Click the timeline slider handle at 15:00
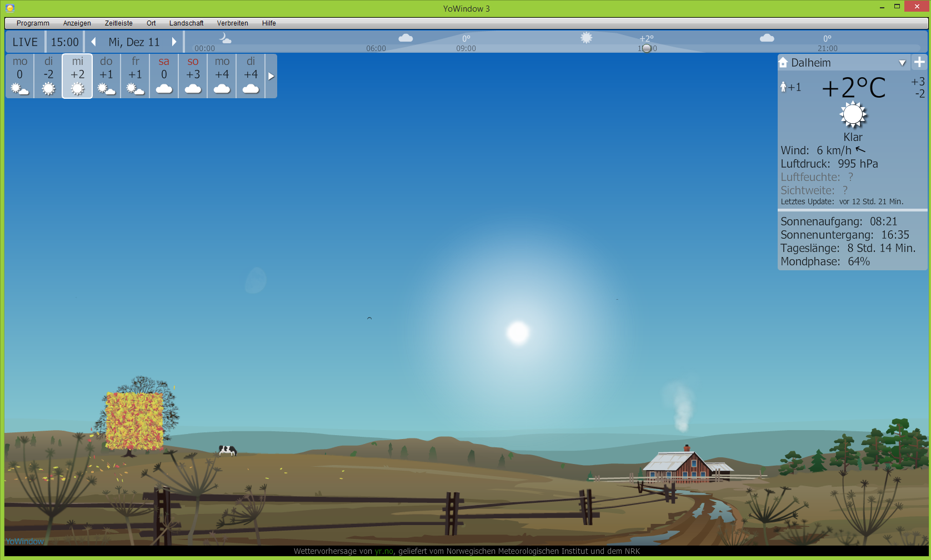The width and height of the screenshot is (931, 560). (647, 48)
